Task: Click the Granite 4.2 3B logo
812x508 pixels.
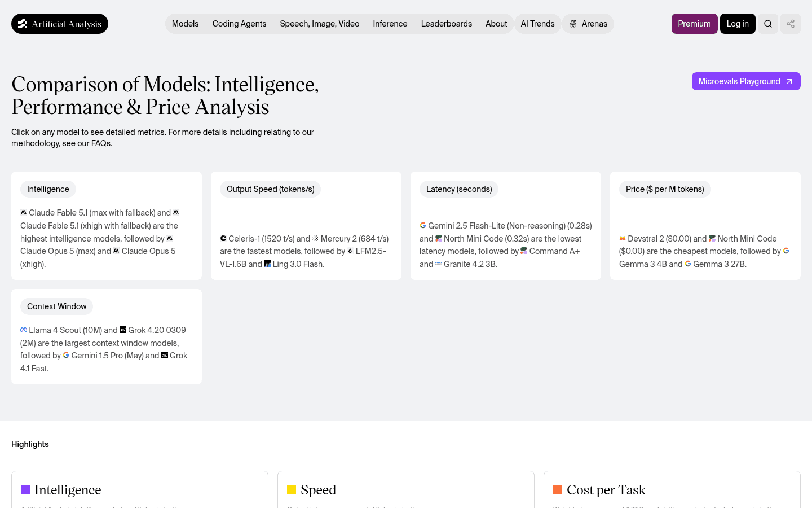Action: [x=439, y=264]
